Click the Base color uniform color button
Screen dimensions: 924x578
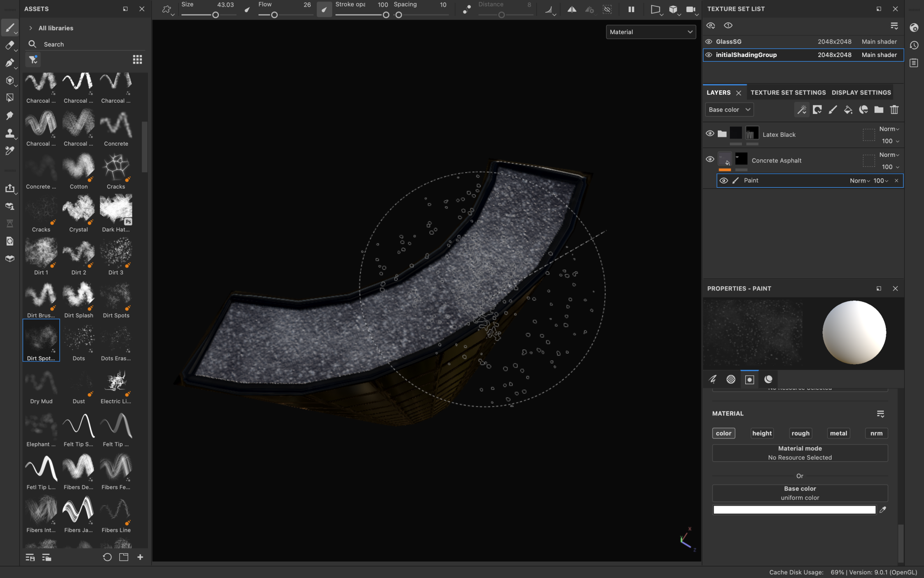[x=799, y=493]
